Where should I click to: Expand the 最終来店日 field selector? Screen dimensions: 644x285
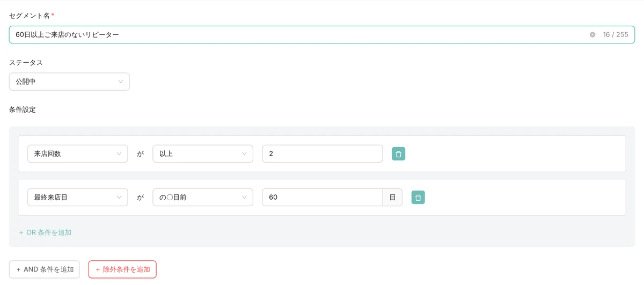click(x=78, y=197)
